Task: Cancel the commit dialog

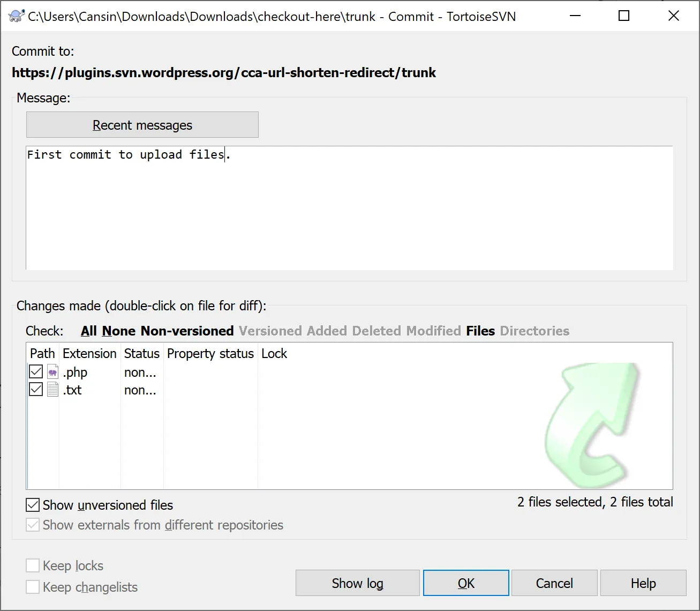Action: (x=554, y=583)
